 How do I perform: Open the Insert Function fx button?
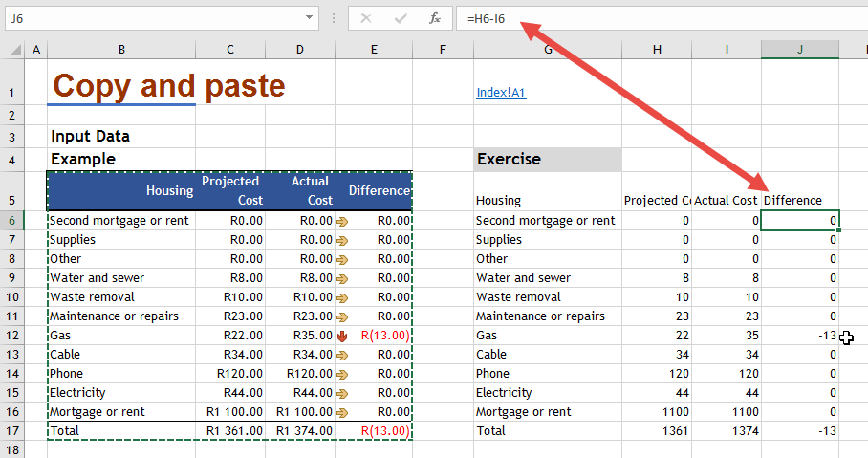coord(435,18)
